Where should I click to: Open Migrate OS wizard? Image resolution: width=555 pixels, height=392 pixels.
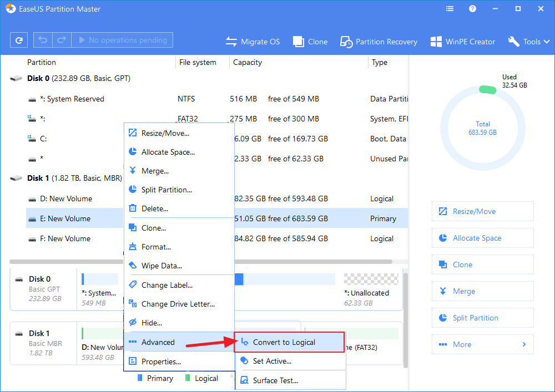(x=253, y=42)
